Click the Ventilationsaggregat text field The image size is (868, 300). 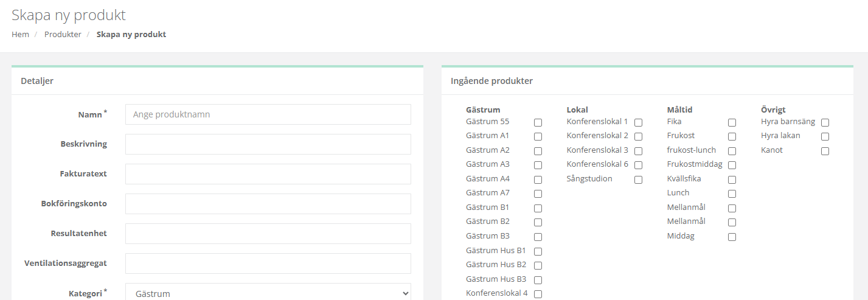click(x=268, y=263)
